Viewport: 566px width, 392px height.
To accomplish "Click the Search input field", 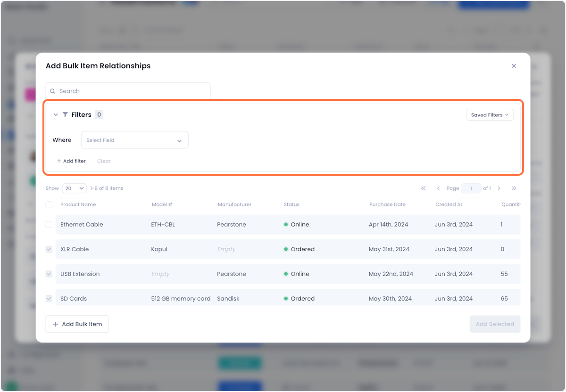I will click(x=128, y=91).
